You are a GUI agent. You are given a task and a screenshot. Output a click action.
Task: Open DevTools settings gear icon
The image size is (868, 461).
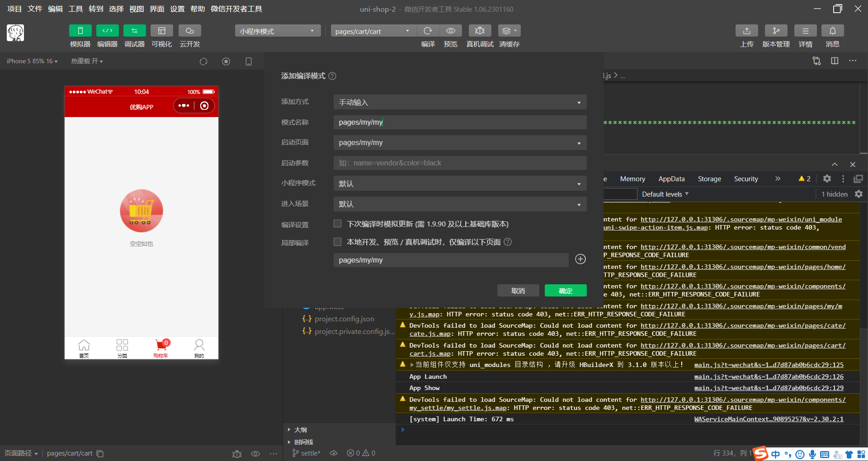(827, 179)
